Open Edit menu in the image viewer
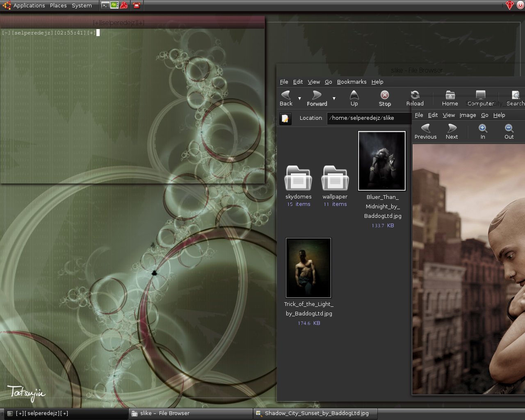Screen dimensions: 525x420 (x=433, y=115)
